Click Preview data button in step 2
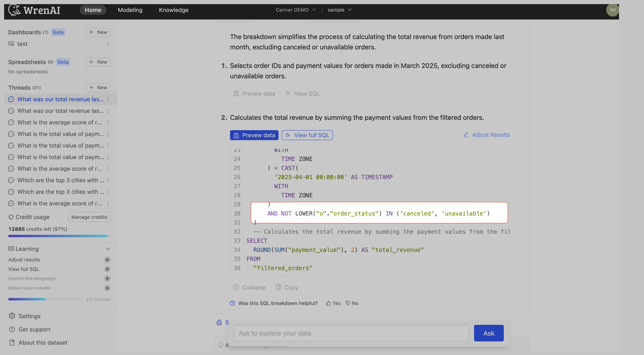The image size is (644, 355). click(x=254, y=135)
